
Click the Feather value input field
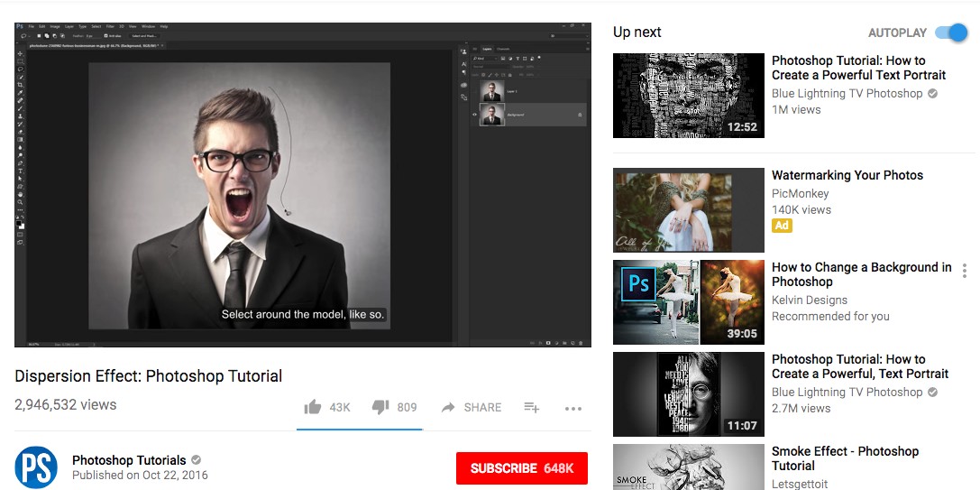click(x=93, y=36)
